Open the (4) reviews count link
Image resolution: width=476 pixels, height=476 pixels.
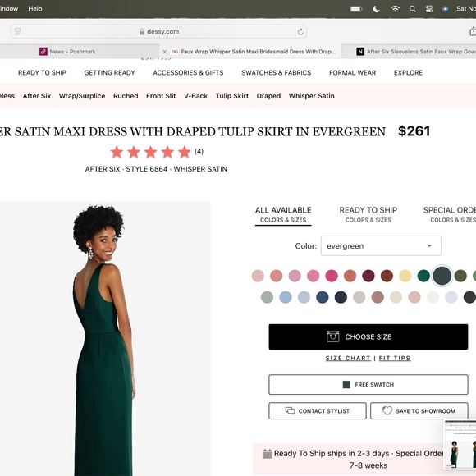199,151
